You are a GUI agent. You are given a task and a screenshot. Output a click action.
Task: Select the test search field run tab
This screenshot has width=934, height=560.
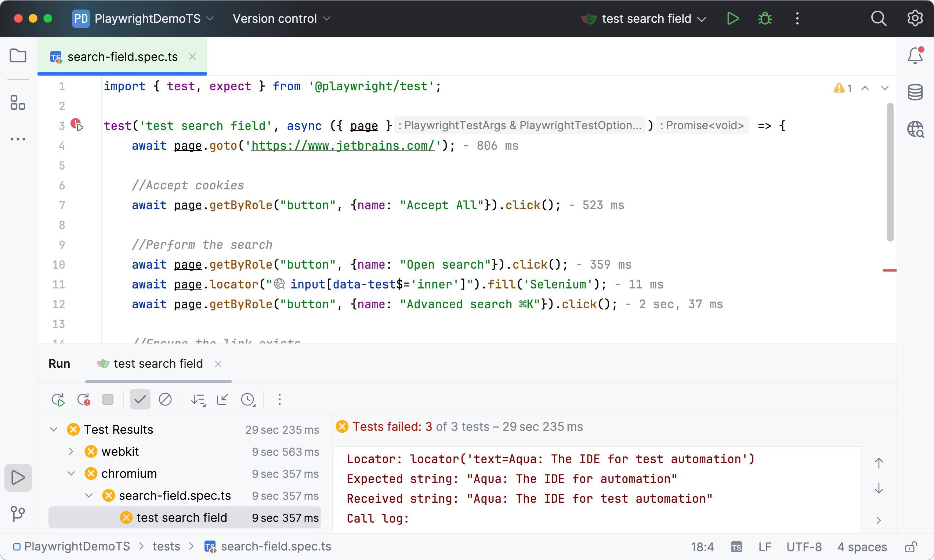click(x=158, y=363)
